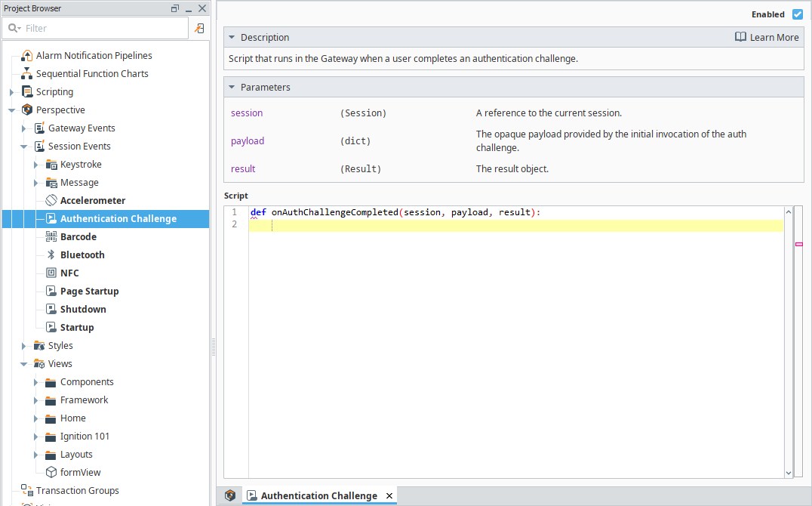Click the script editor scroll down arrow

(x=788, y=473)
